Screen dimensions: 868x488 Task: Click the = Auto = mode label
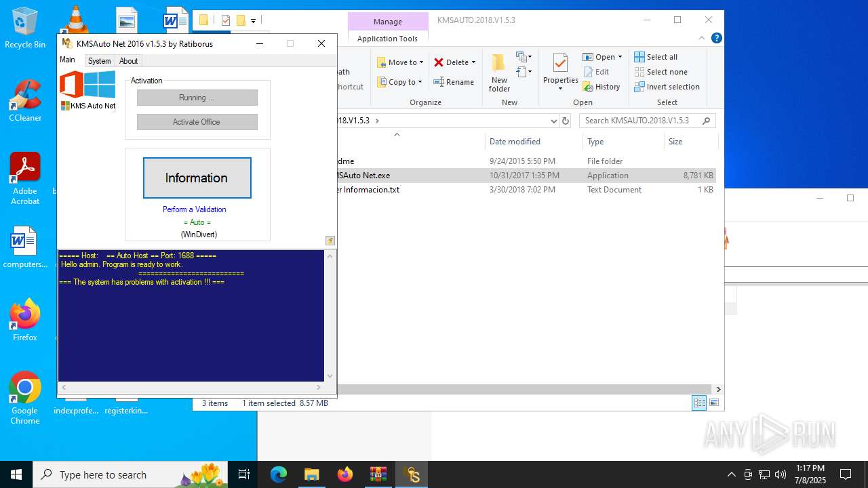tap(197, 222)
